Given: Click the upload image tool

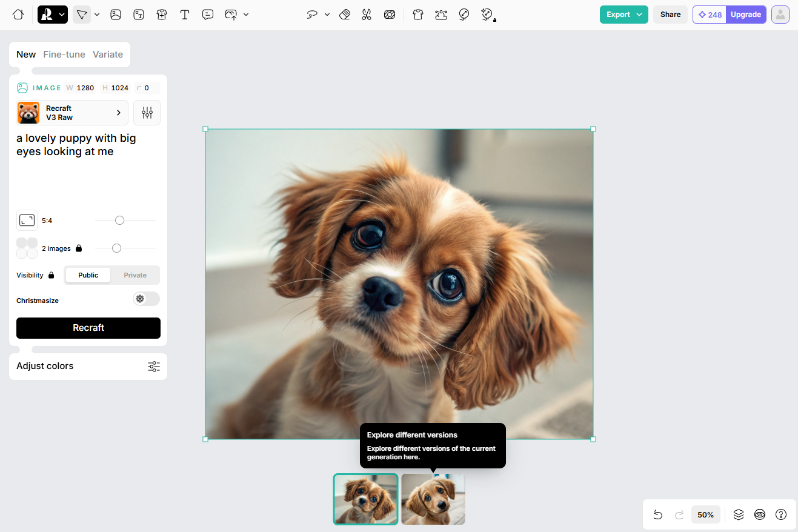Looking at the screenshot, I should pyautogui.click(x=231, y=15).
